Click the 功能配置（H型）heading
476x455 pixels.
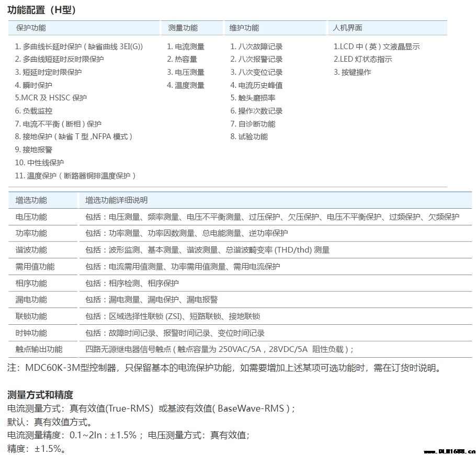(x=42, y=10)
